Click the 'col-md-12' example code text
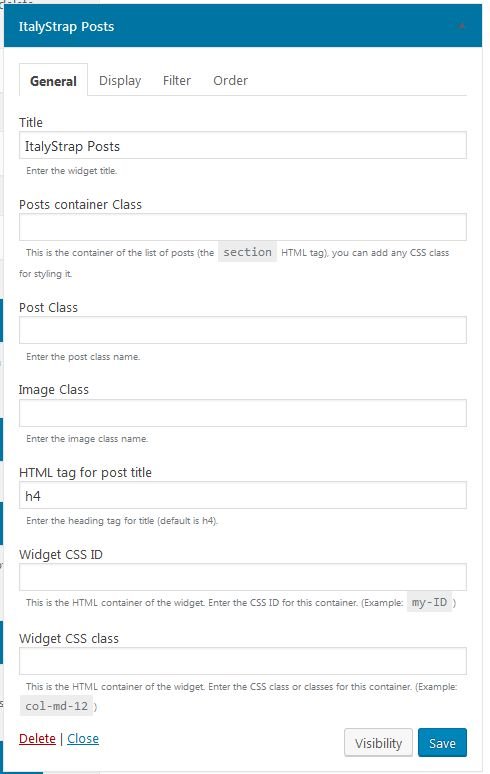 point(57,706)
